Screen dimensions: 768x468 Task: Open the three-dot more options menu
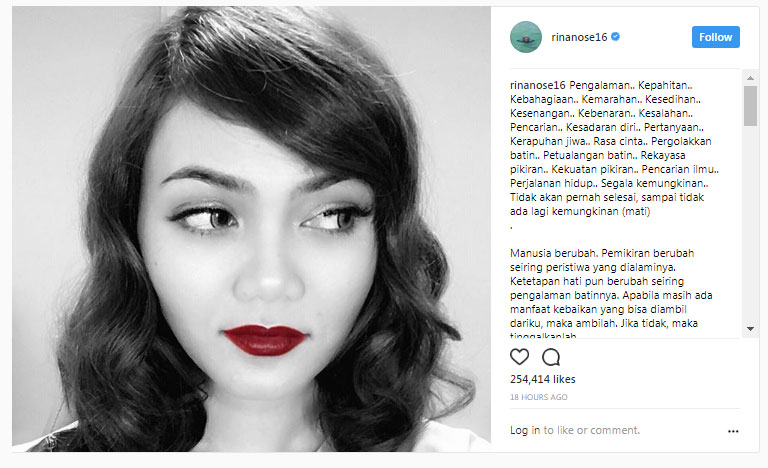pos(733,431)
